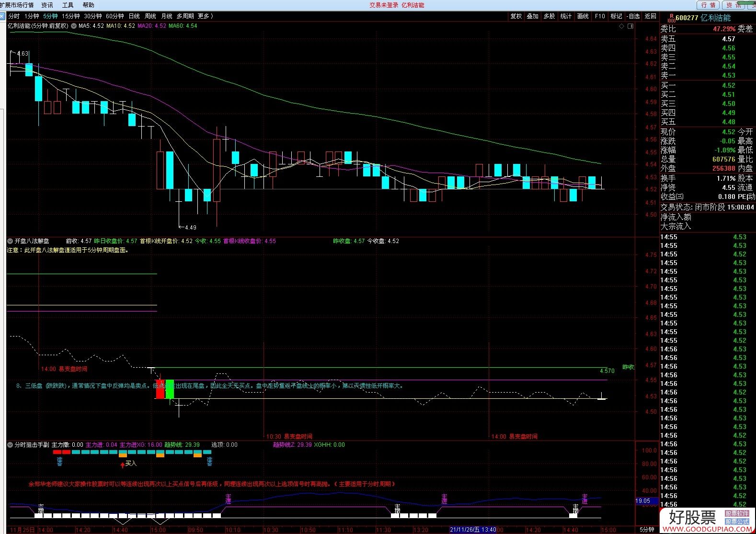This screenshot has height=534, width=756.
Task: Click the 委比 value 47.29%
Action: (724, 29)
